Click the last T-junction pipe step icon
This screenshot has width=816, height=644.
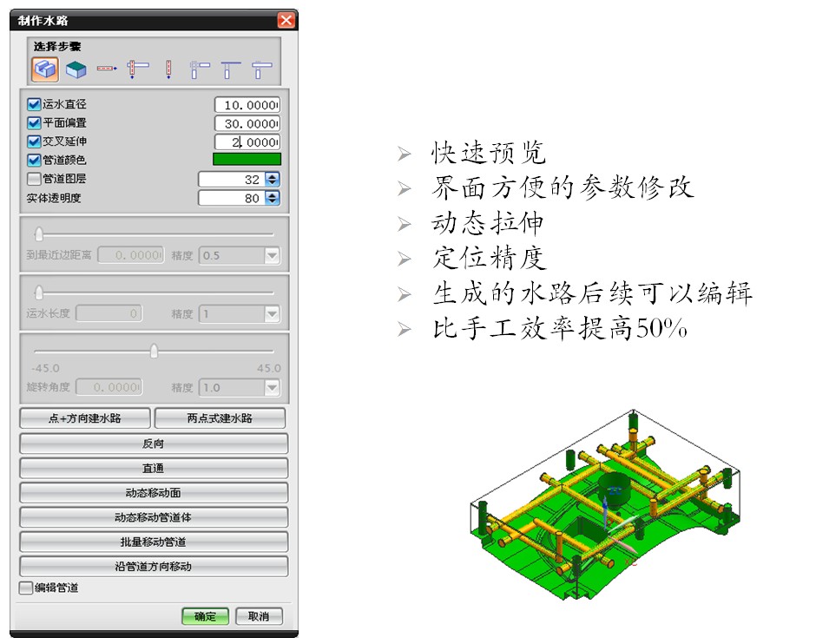[261, 69]
